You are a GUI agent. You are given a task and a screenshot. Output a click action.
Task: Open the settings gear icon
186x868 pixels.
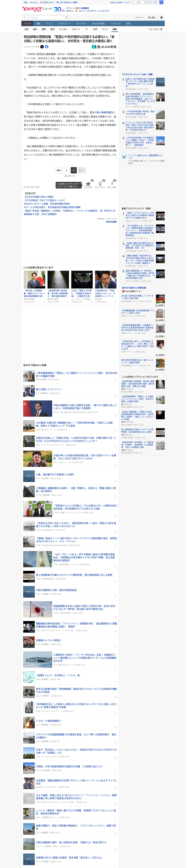pyautogui.click(x=161, y=18)
